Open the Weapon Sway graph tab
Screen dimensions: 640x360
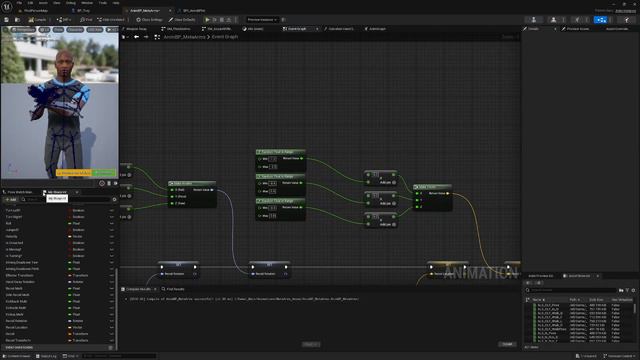[x=136, y=29]
